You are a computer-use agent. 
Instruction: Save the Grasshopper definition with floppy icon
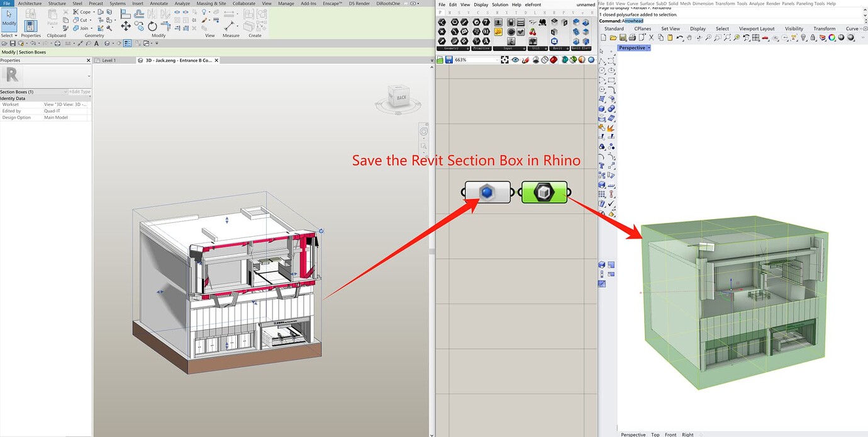click(x=449, y=59)
